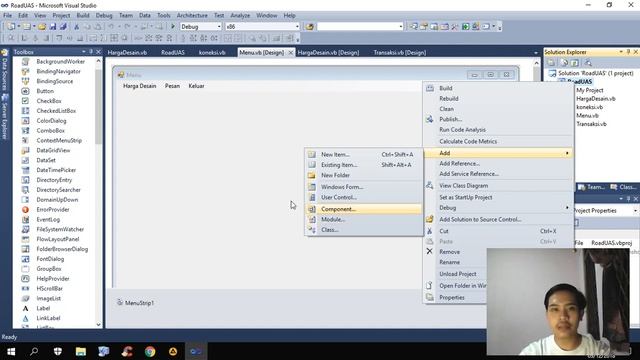This screenshot has width=640, height=360.
Task: Click the Properties icon in the Solution Explorer toolbar
Action: tap(551, 62)
